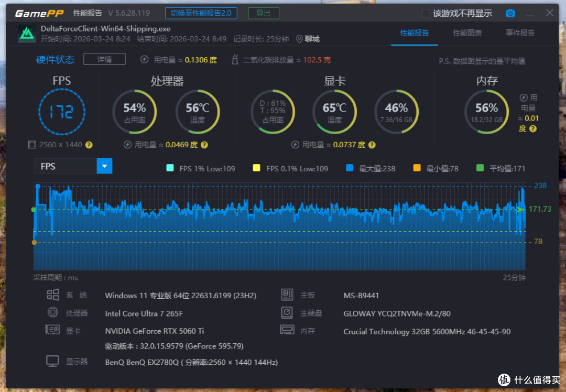Close the GamePP report window
Viewport: 566px width, 392px height.
coord(550,13)
